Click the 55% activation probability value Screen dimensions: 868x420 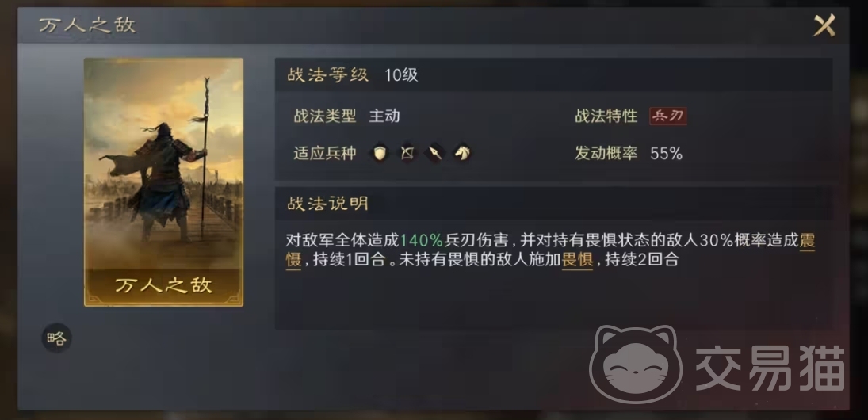click(x=666, y=154)
